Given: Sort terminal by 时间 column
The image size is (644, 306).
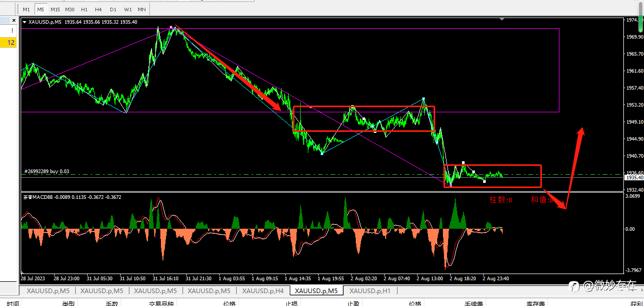Looking at the screenshot, I should click(x=13, y=304).
